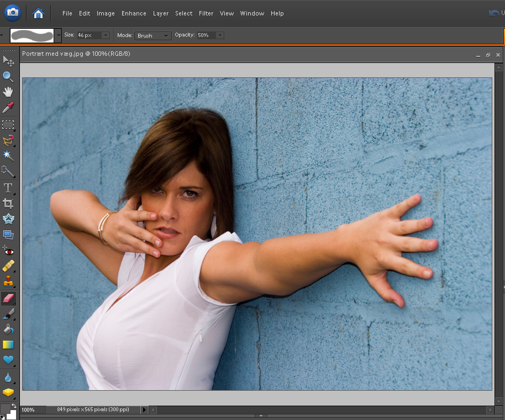
Task: Click the Paint Bucket tool
Action: pos(8,329)
